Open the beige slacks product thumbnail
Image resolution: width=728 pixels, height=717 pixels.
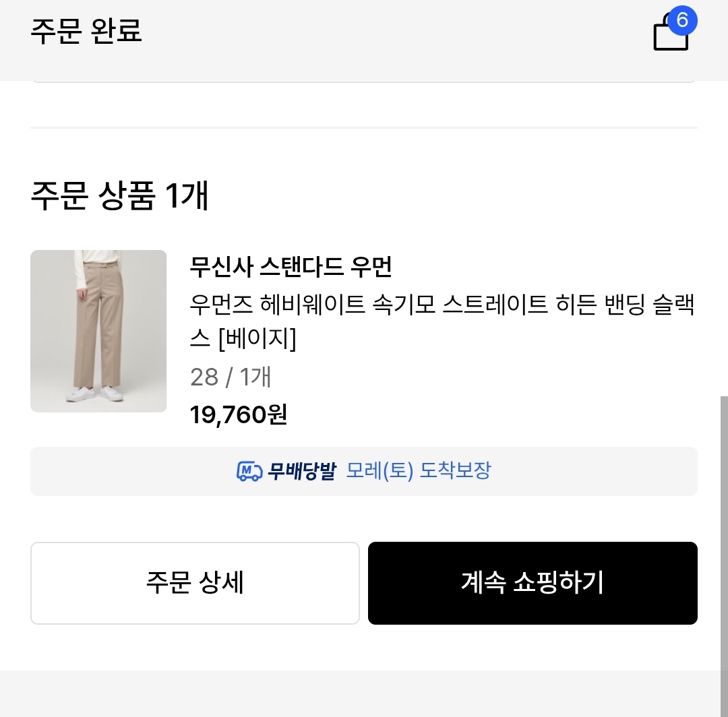pos(98,331)
